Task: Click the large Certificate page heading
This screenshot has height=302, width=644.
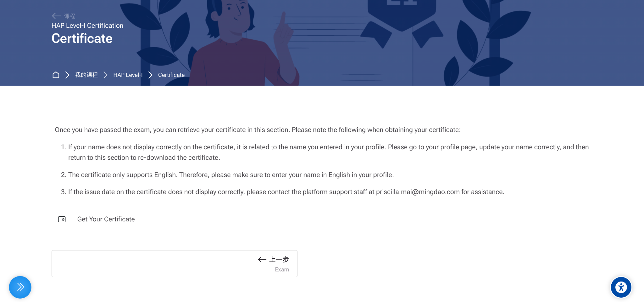Action: pos(82,38)
